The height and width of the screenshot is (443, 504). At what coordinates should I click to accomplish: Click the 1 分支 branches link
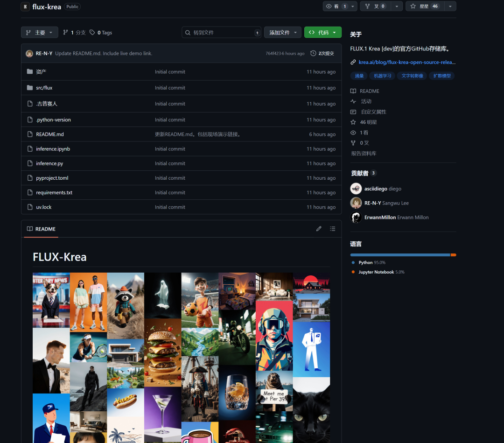click(74, 33)
